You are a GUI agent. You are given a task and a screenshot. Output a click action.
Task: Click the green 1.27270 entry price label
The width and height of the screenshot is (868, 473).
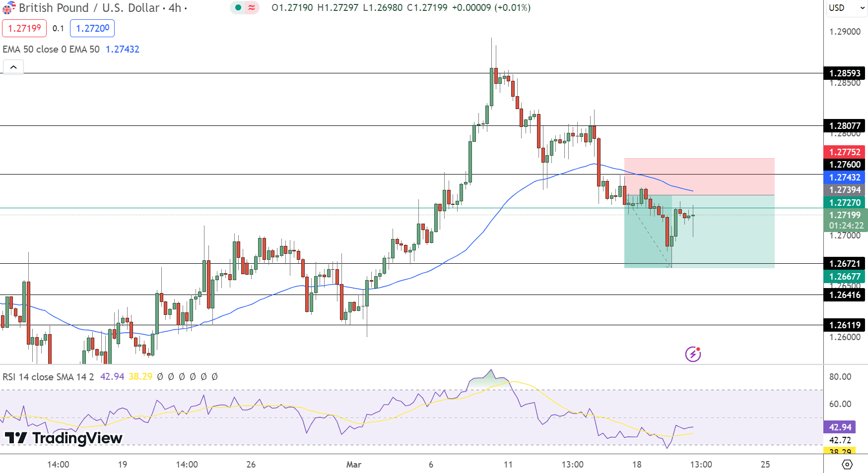tap(845, 203)
